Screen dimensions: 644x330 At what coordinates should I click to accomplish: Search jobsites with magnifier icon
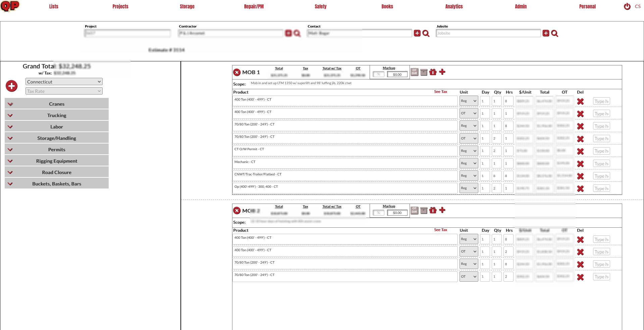[x=555, y=33]
